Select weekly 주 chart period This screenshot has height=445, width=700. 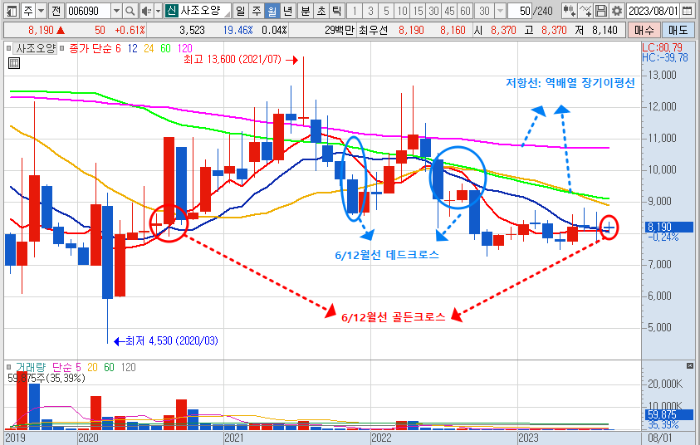(x=256, y=10)
